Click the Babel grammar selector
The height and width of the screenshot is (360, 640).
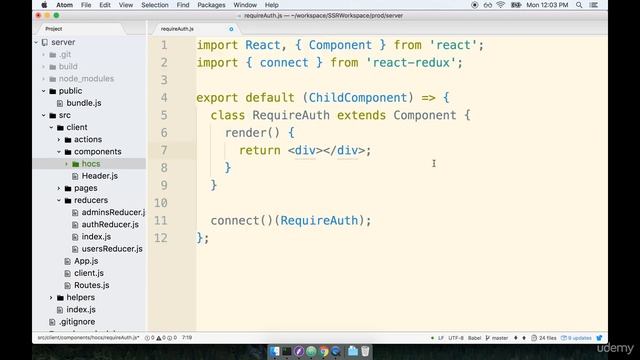point(474,338)
